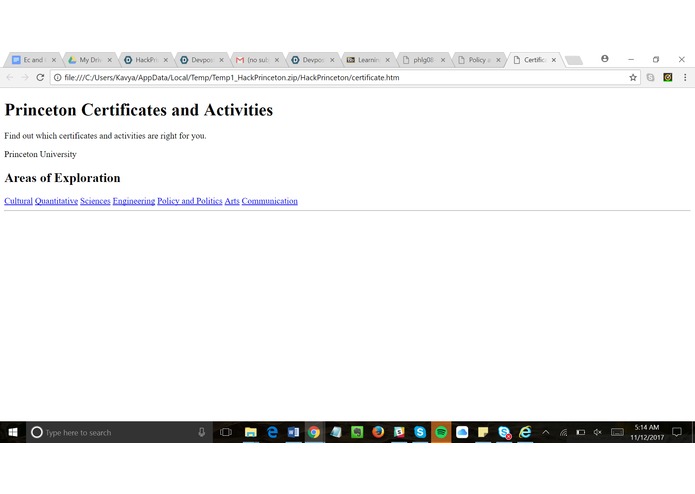
Task: Close the Certificate tab
Action: pyautogui.click(x=554, y=60)
